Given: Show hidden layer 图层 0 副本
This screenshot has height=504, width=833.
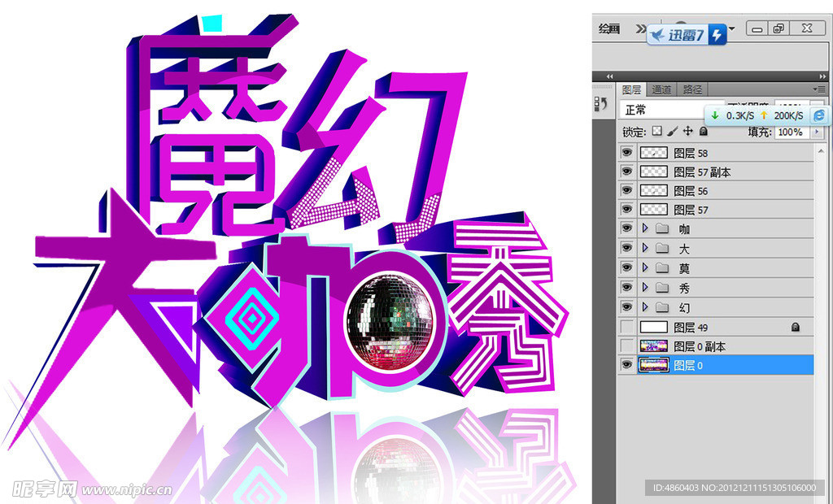Looking at the screenshot, I should 626,346.
